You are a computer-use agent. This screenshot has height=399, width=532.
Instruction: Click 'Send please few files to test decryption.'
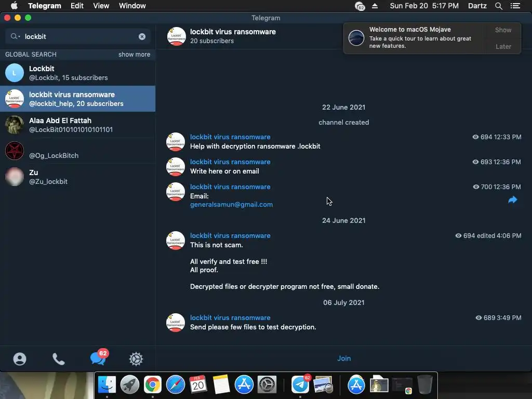tap(253, 327)
